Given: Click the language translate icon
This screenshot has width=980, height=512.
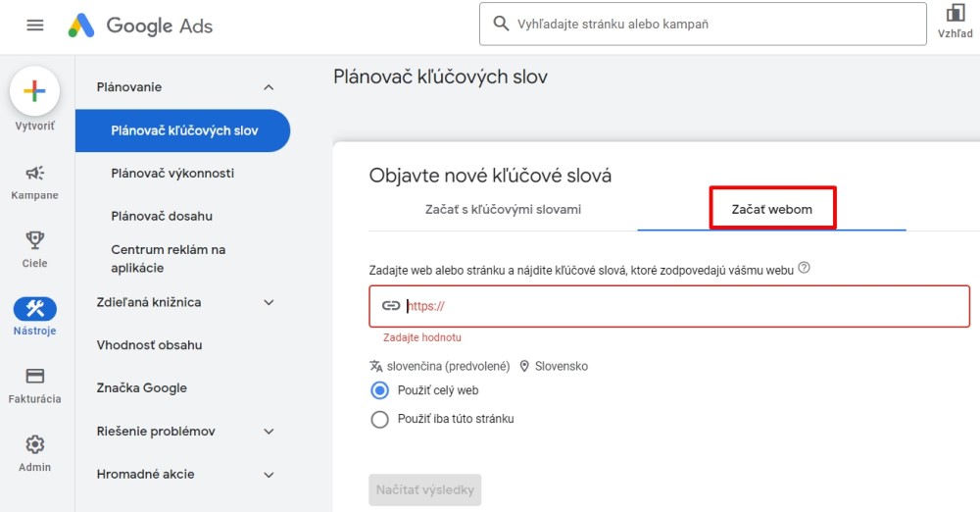Looking at the screenshot, I should coord(375,366).
